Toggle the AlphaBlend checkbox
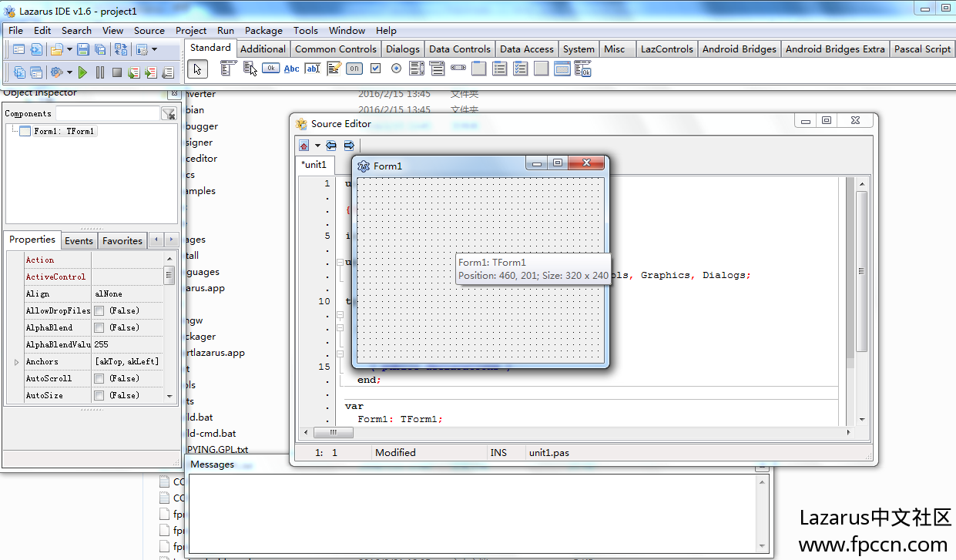 tap(99, 327)
